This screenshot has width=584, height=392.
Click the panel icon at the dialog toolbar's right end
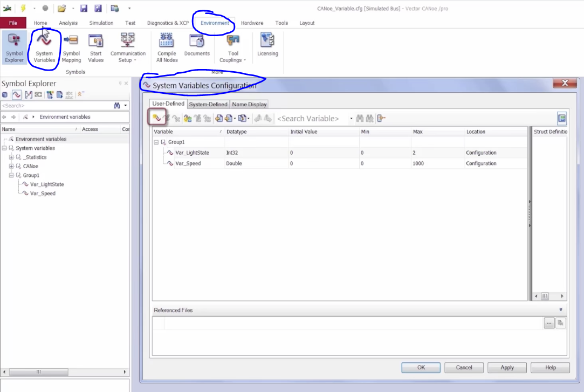562,119
